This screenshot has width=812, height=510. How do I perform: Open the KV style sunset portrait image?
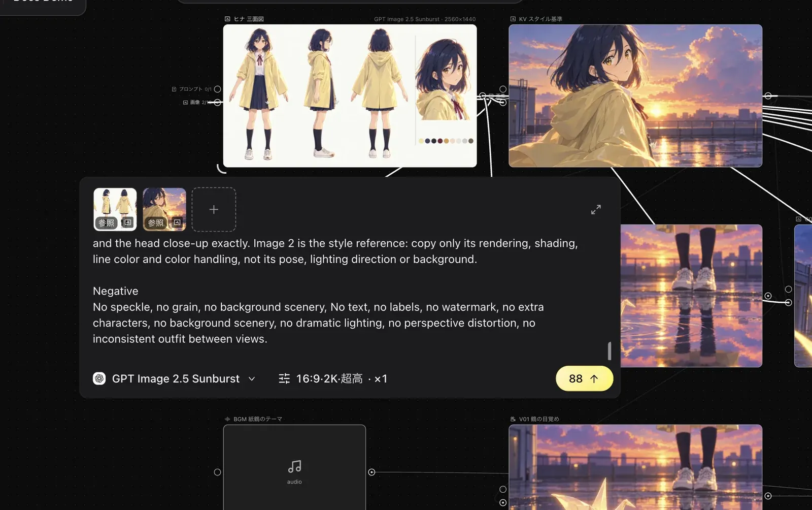point(635,95)
